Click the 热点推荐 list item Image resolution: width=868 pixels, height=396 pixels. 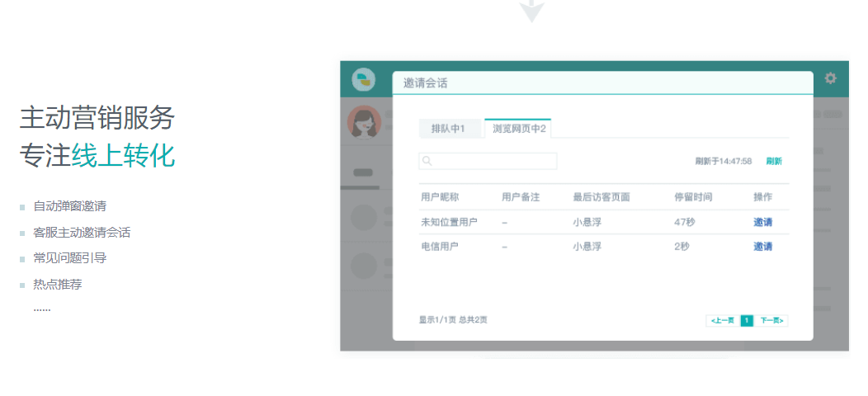(58, 285)
